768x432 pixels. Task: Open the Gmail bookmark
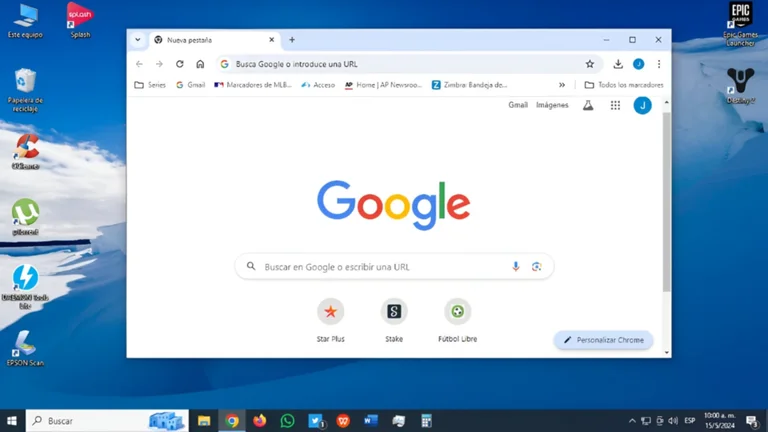coord(190,85)
